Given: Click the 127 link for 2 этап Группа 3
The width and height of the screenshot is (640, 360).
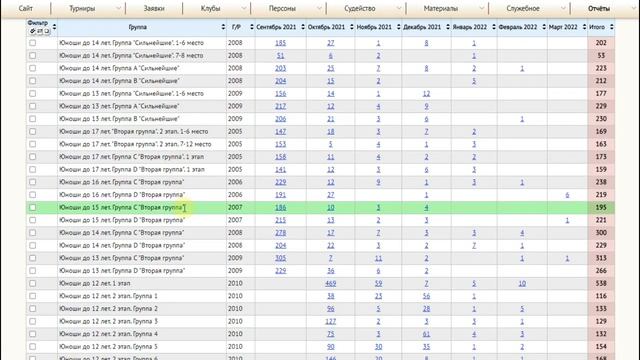Looking at the screenshot, I should [331, 321].
